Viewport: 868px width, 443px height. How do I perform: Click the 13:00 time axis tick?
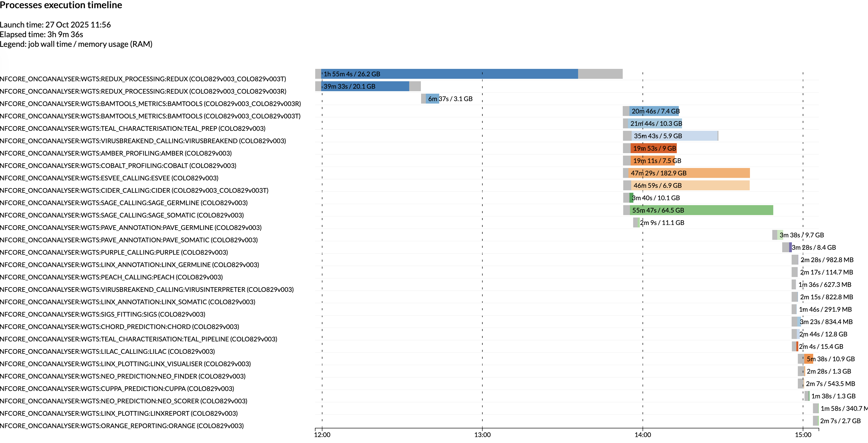(x=482, y=435)
